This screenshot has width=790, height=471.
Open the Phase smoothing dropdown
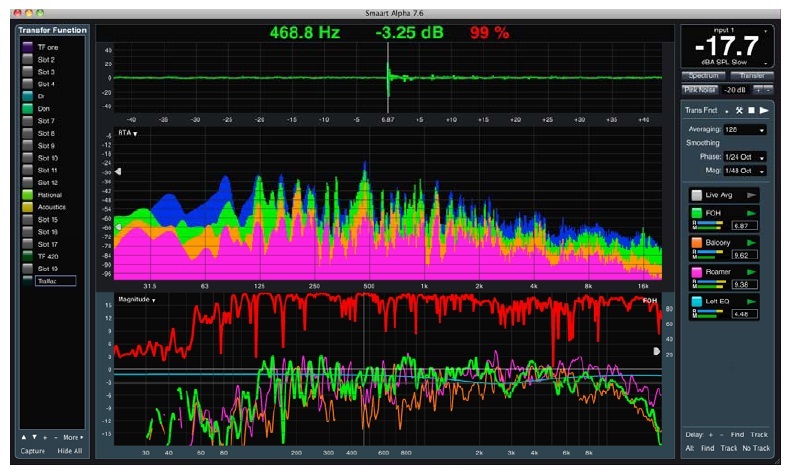746,157
